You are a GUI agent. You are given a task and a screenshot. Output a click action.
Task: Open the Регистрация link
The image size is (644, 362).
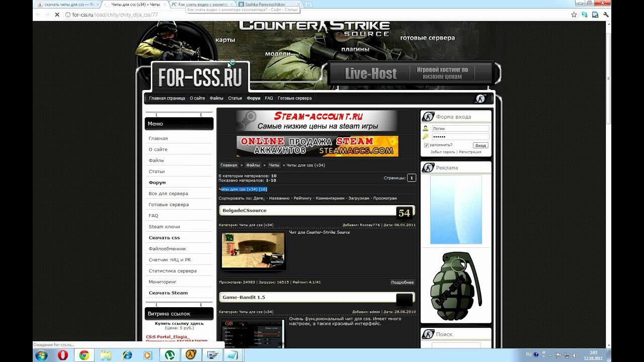[470, 152]
